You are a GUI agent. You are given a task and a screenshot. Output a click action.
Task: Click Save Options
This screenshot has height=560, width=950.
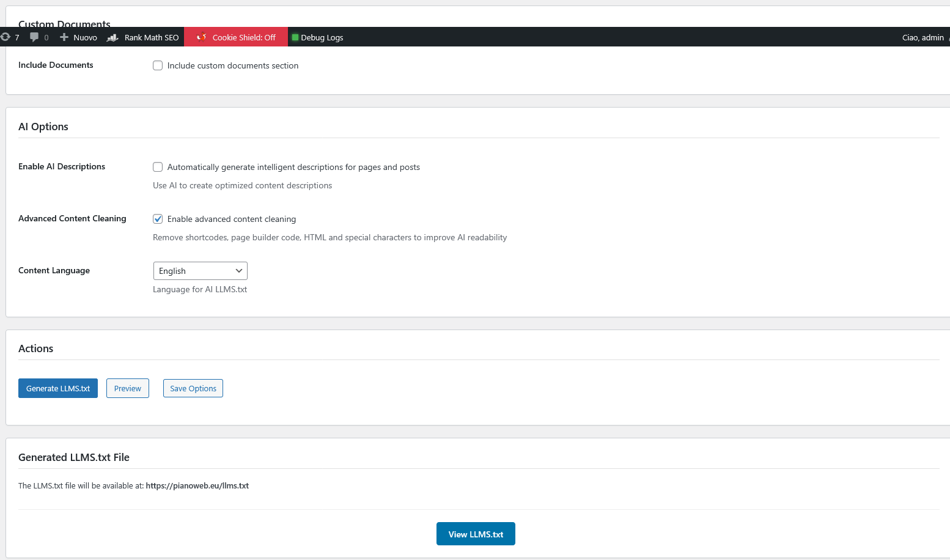[x=193, y=388]
